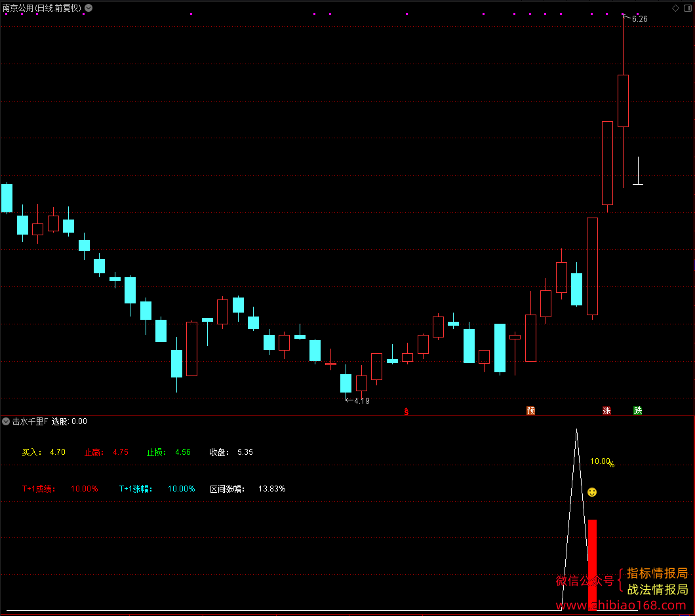Click the 6.26 high price label
The image size is (695, 616).
[x=639, y=18]
